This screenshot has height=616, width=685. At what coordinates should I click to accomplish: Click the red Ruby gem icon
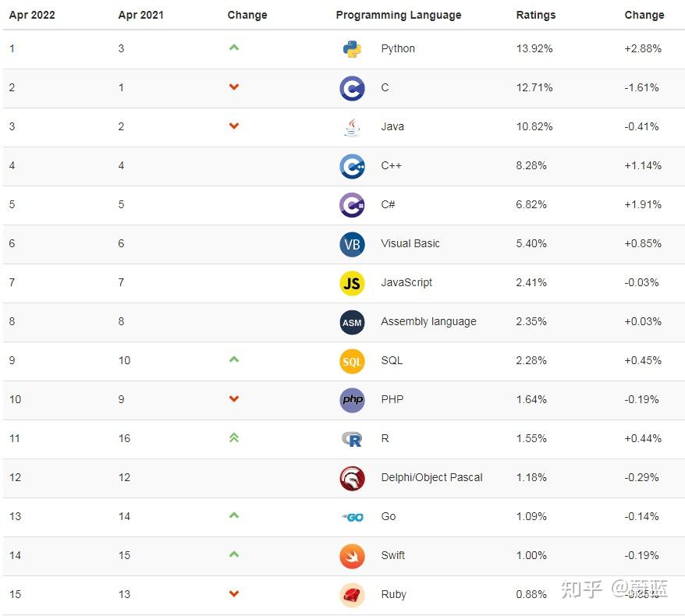(352, 595)
